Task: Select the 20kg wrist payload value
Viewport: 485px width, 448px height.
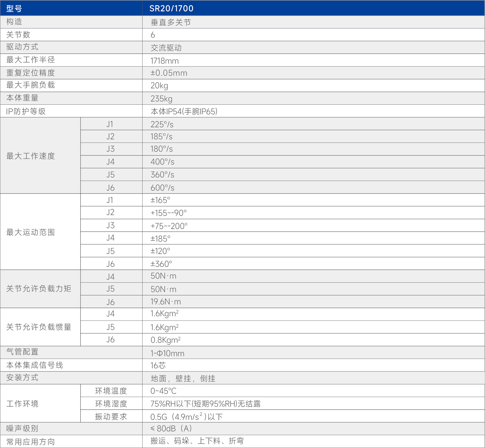Action: coord(159,86)
